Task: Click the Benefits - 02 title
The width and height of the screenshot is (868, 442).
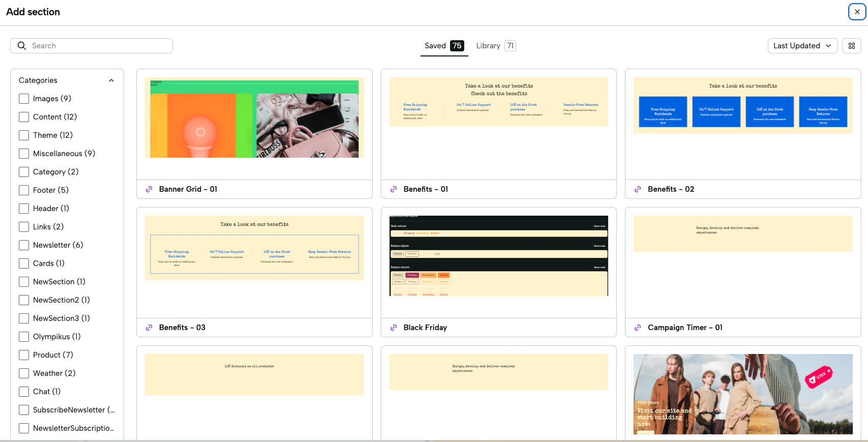Action: click(671, 189)
